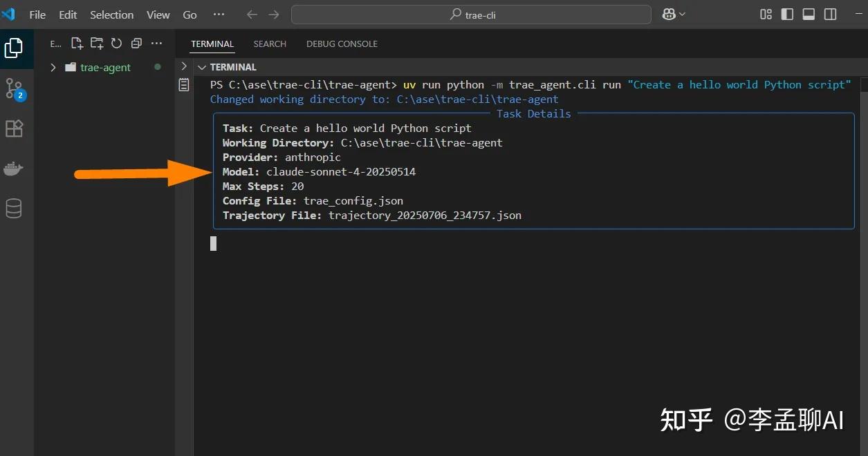
Task: Toggle the primary sidebar visibility
Action: click(786, 14)
